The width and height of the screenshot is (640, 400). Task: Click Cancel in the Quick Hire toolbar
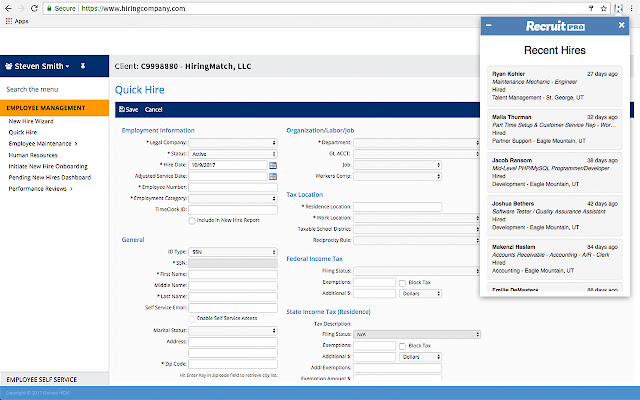tap(154, 108)
